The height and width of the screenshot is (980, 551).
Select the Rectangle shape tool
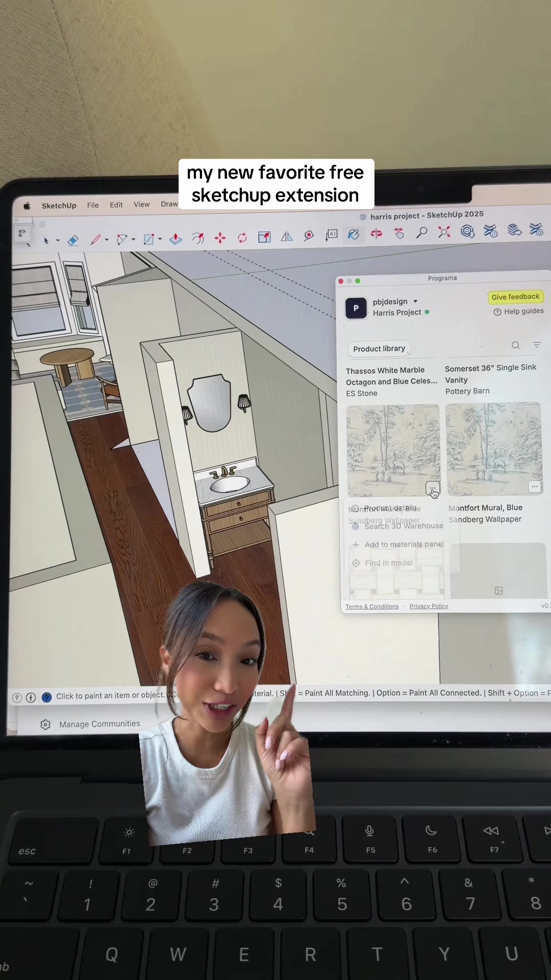[x=148, y=239]
